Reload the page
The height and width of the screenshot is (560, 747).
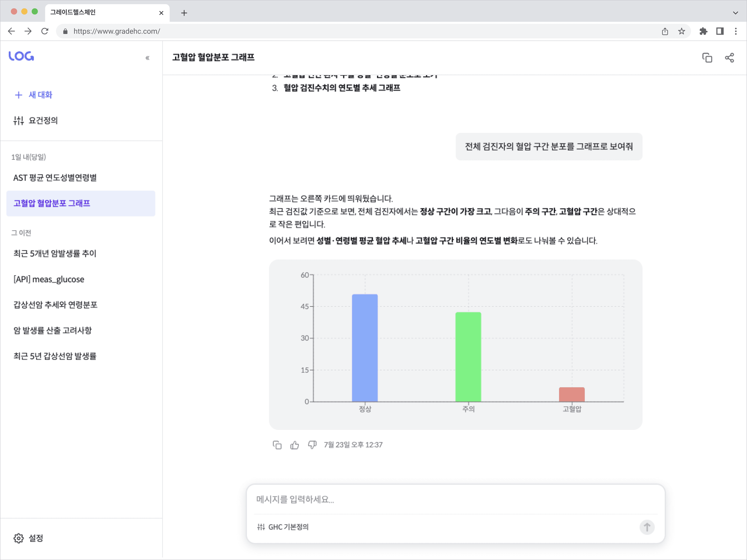point(45,31)
